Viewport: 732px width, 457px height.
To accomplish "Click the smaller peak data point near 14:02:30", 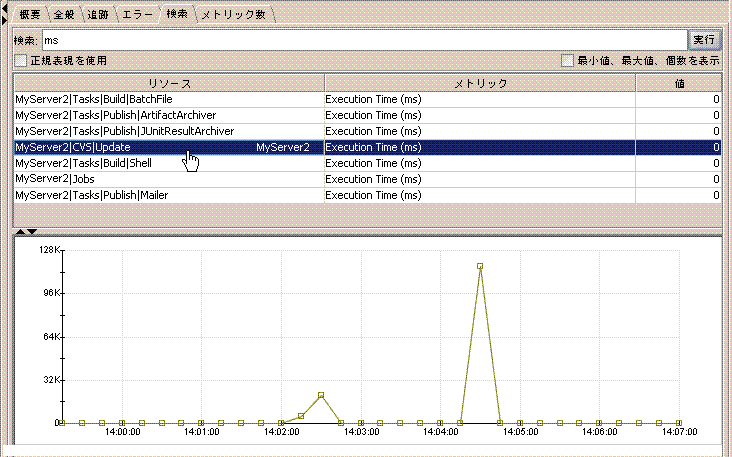I will tap(321, 395).
